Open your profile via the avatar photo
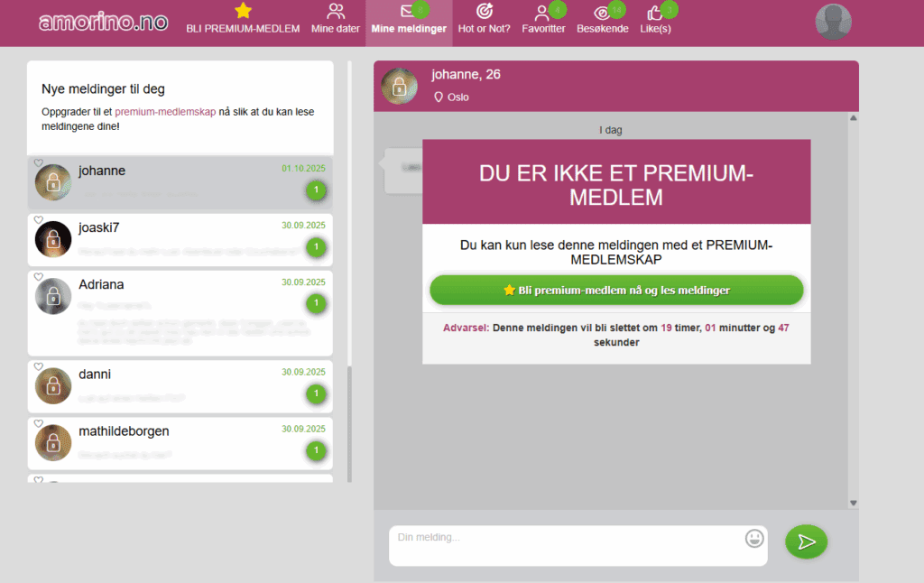Viewport: 924px width, 583px height. coord(832,21)
